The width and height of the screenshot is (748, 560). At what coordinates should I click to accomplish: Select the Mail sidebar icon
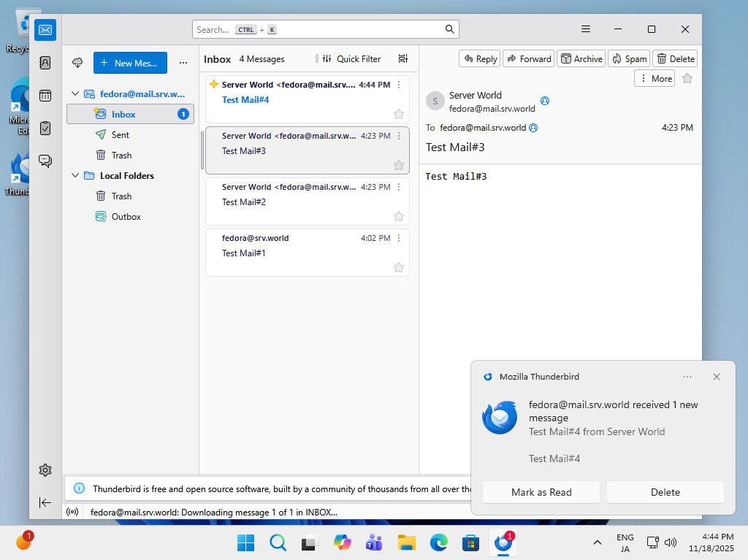45,30
